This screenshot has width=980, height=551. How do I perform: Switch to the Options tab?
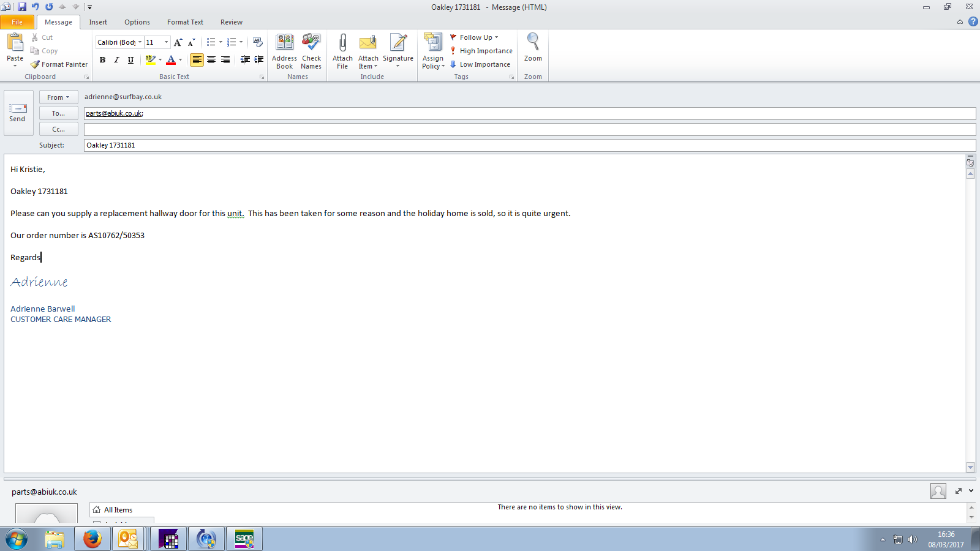[x=137, y=22]
